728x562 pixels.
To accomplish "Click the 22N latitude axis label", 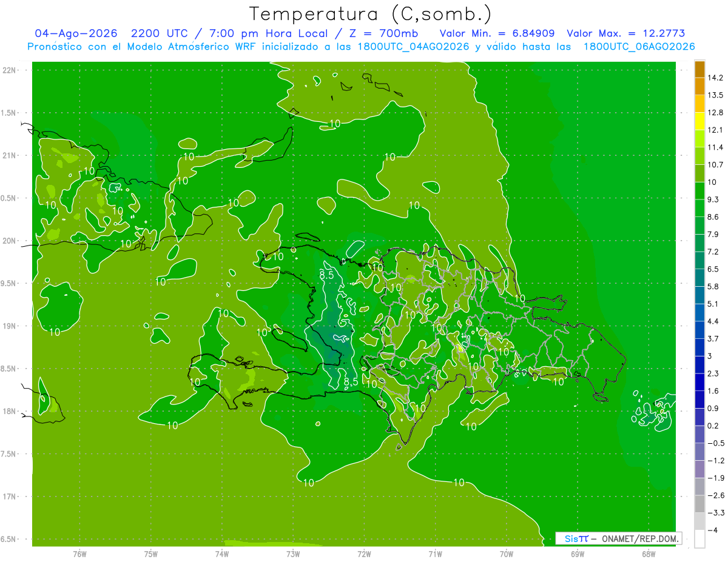I will (8, 70).
